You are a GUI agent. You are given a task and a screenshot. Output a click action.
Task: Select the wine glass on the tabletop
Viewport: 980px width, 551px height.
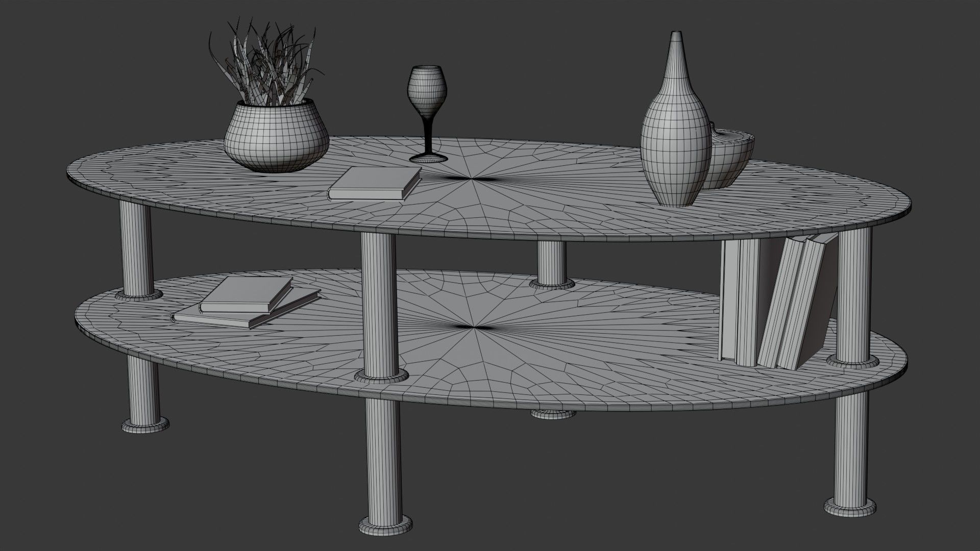[427, 114]
